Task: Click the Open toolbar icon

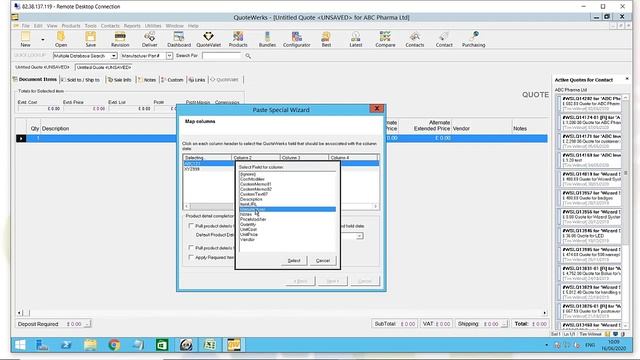Action: point(61,39)
